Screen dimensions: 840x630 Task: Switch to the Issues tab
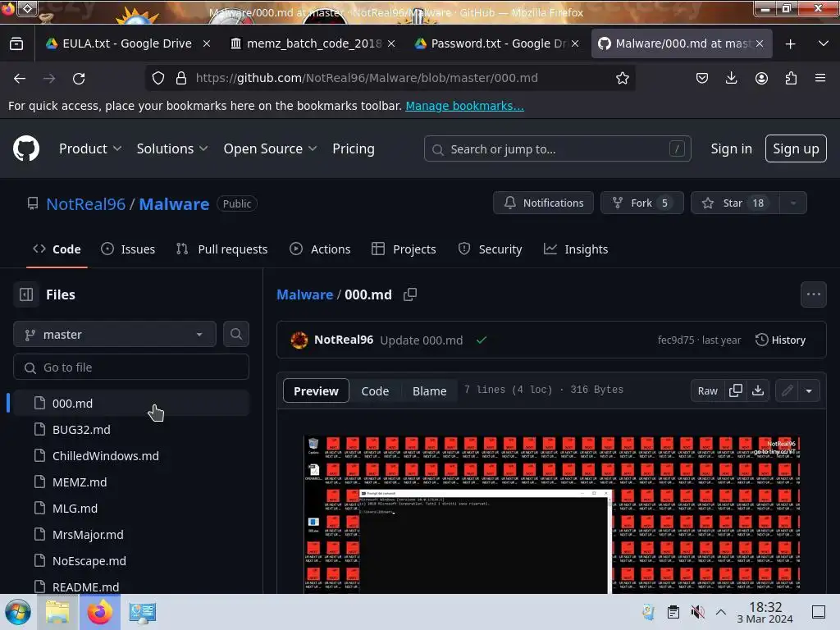point(128,249)
